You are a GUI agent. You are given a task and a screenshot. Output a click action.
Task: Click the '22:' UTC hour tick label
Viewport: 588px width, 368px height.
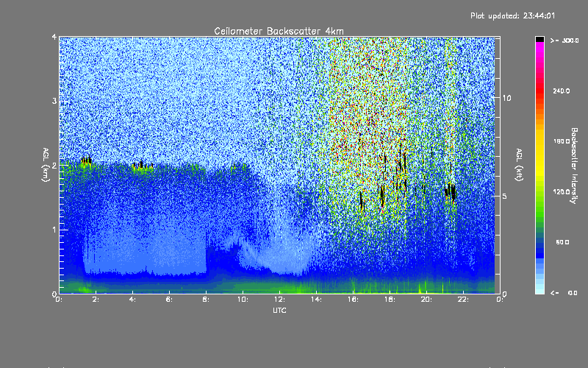click(463, 300)
